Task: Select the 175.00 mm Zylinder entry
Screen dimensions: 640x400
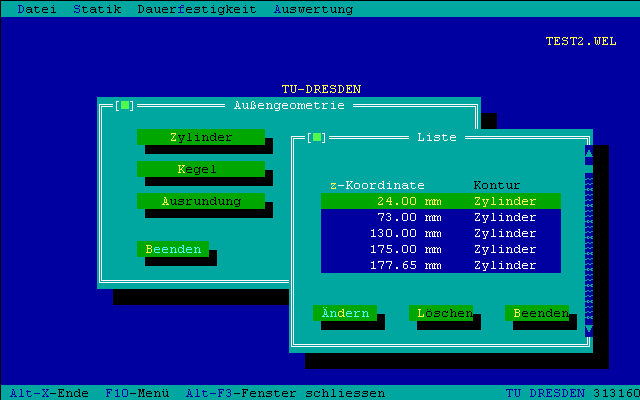Action: (440, 249)
